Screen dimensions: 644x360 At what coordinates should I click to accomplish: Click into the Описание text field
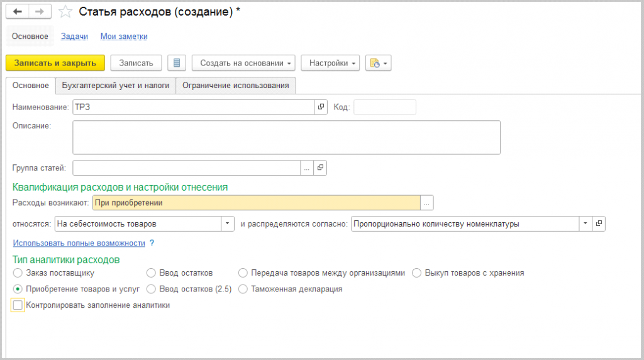tap(286, 137)
